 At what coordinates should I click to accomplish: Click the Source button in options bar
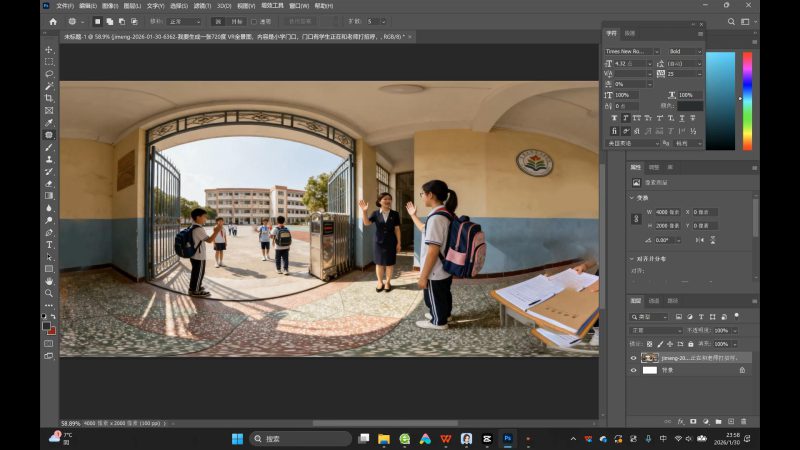(x=218, y=21)
